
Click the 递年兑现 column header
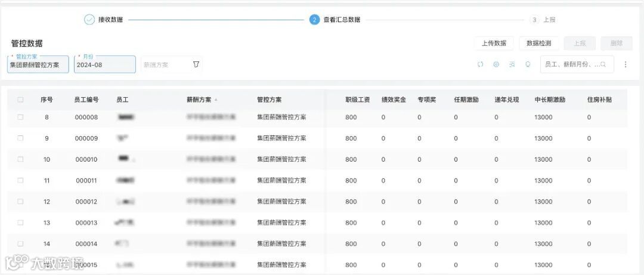click(507, 100)
